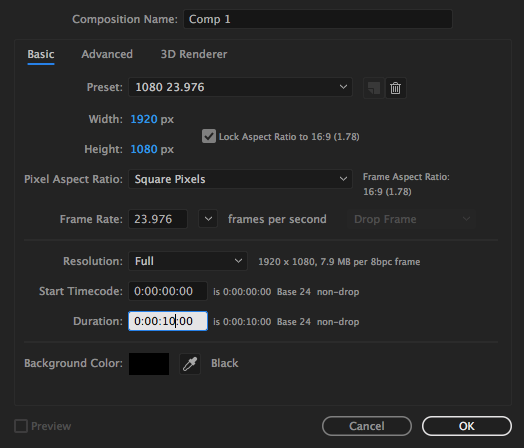
Task: Click the 'Frame Aspect Ratio:' label
Action: (x=406, y=177)
